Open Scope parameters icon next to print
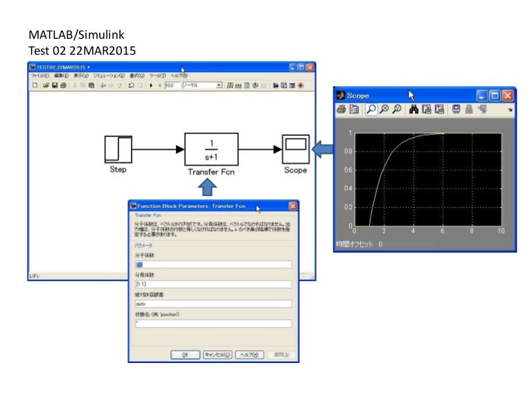Screen dimensions: 532x399 (353, 109)
